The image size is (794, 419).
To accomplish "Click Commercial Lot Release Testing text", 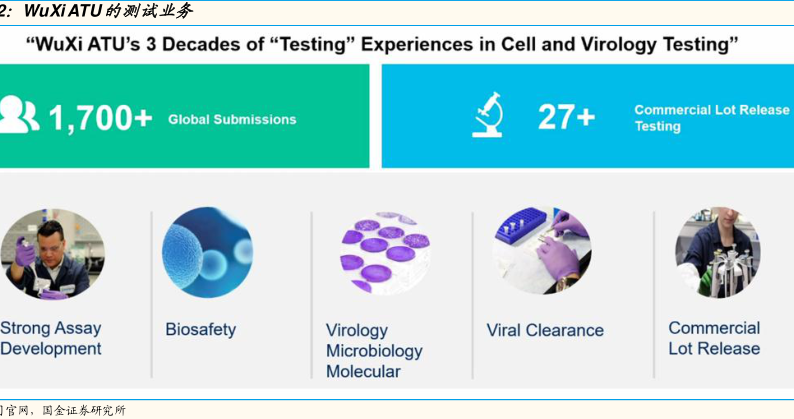I will click(711, 118).
